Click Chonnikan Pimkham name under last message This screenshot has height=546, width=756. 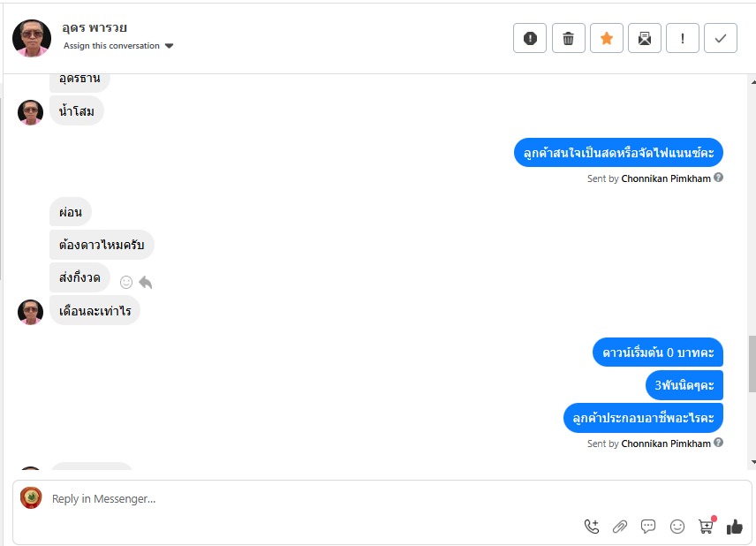[666, 444]
